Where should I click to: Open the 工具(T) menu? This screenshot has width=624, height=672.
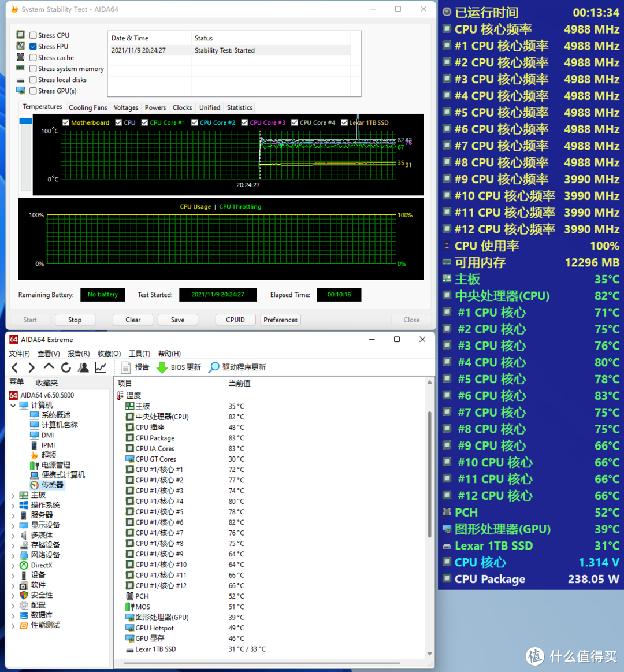coord(139,354)
